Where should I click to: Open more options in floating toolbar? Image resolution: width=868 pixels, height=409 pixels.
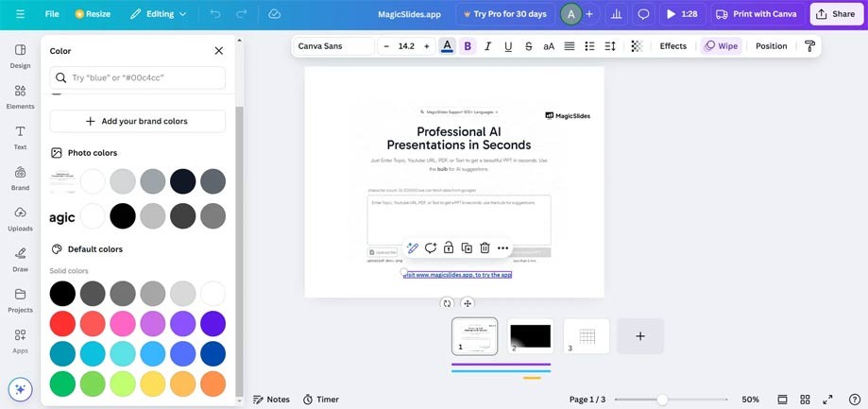click(x=502, y=248)
